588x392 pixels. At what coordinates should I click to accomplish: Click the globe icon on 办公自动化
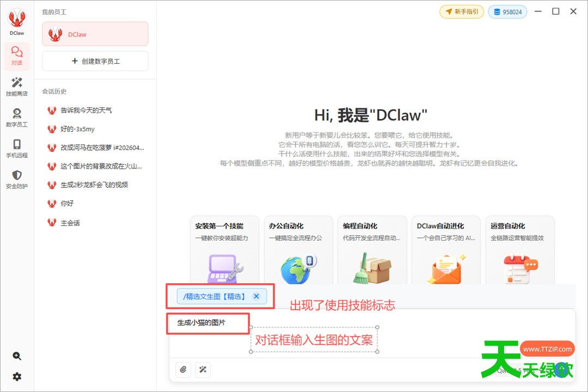pos(298,269)
